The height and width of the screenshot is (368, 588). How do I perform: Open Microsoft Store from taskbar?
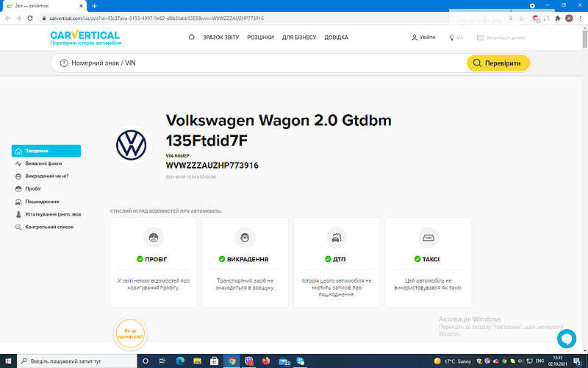tap(214, 361)
